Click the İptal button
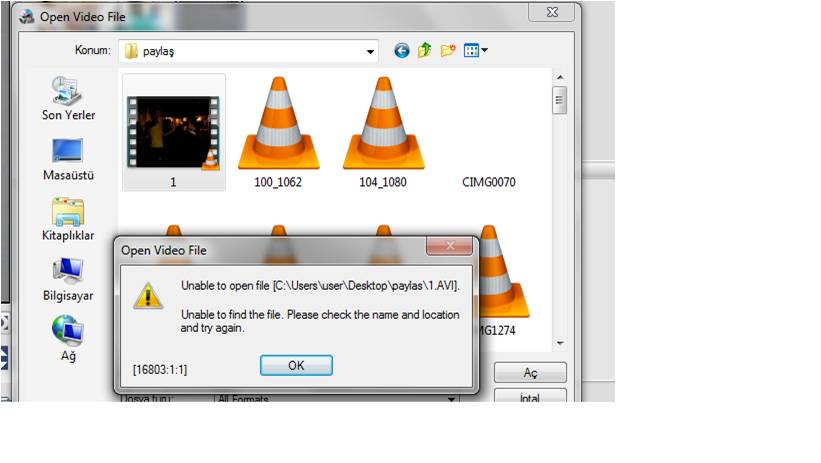Viewport: 821px width, 463px height. (x=530, y=397)
